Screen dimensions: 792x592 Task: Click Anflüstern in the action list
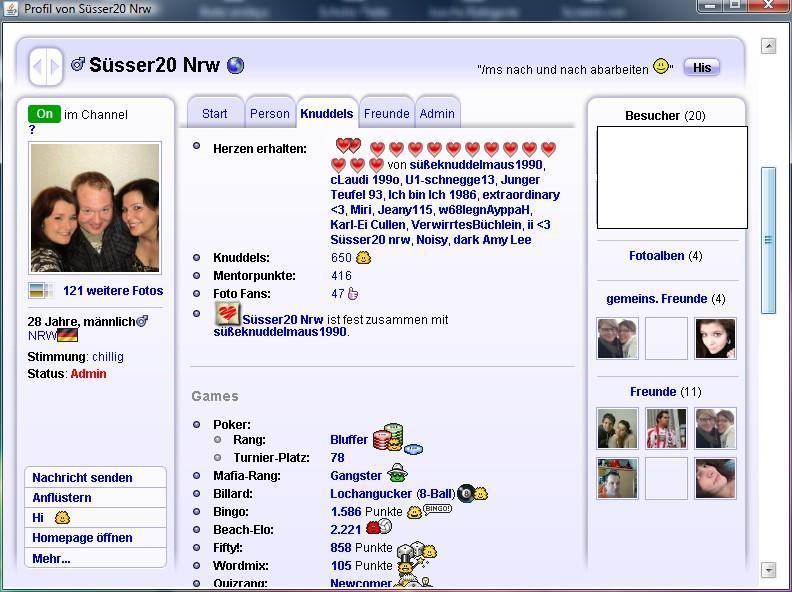(62, 498)
